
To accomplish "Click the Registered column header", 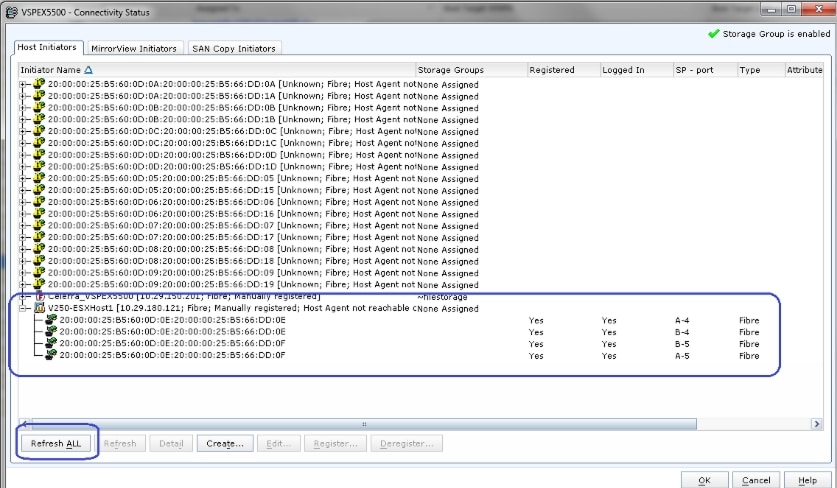I will coord(563,70).
